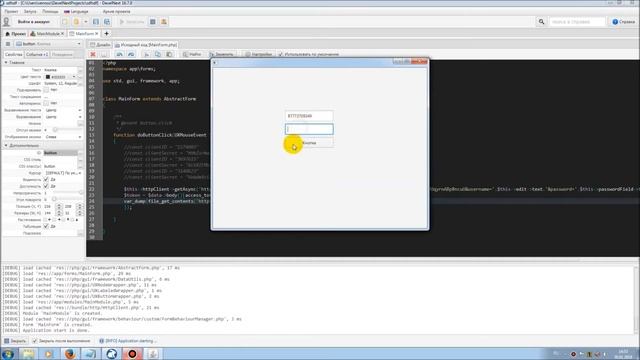Add a new tab with the plus icon
This screenshot has width=640, height=360.
coord(107,33)
